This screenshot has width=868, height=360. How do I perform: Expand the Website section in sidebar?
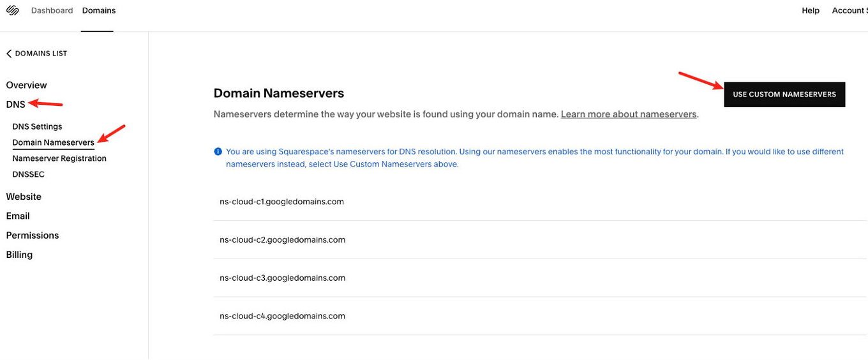pyautogui.click(x=24, y=197)
